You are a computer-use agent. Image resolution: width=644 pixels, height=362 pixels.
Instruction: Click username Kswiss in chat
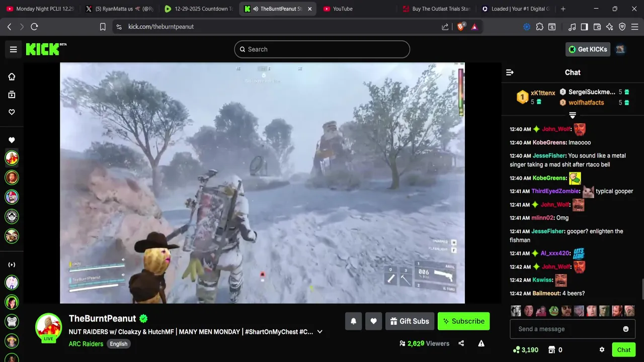coord(542,280)
